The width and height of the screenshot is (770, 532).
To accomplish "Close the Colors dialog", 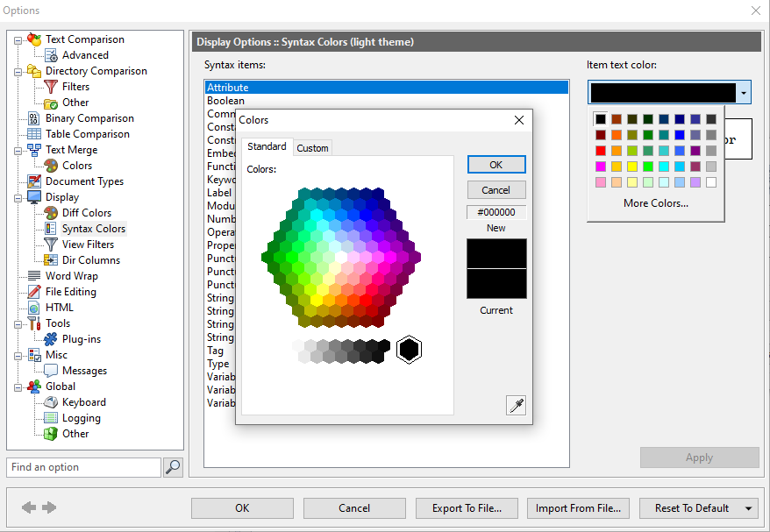I will point(519,120).
